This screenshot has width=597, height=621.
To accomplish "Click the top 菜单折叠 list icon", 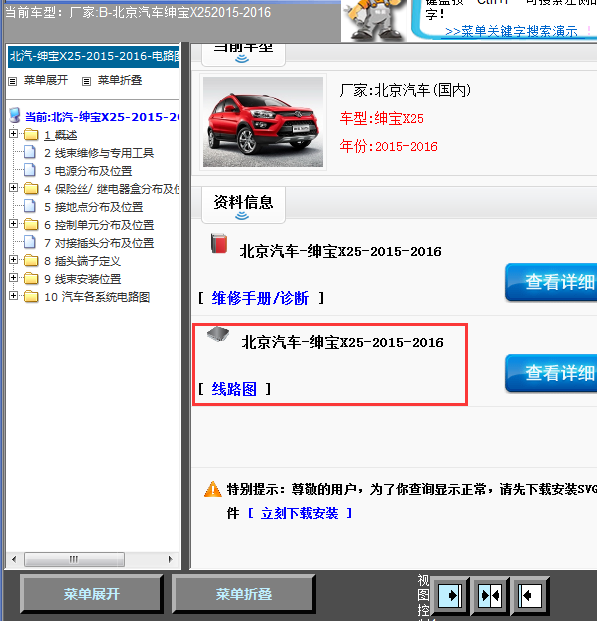I will (86, 82).
